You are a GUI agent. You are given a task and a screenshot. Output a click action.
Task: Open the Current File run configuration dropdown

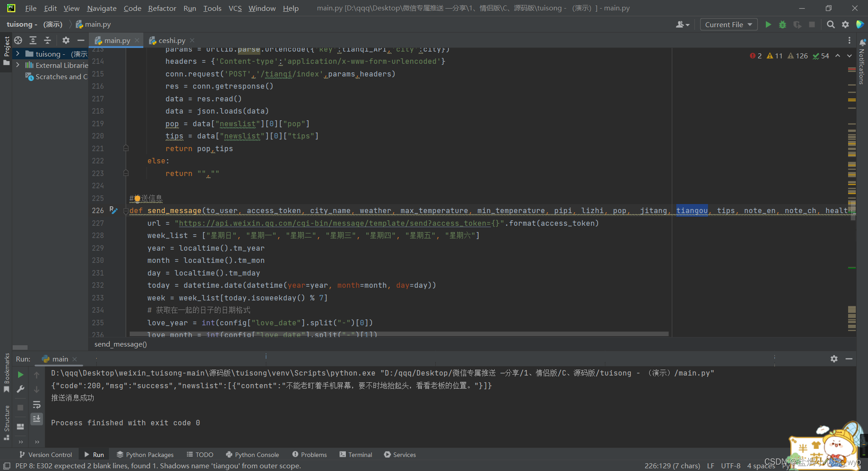(x=729, y=24)
